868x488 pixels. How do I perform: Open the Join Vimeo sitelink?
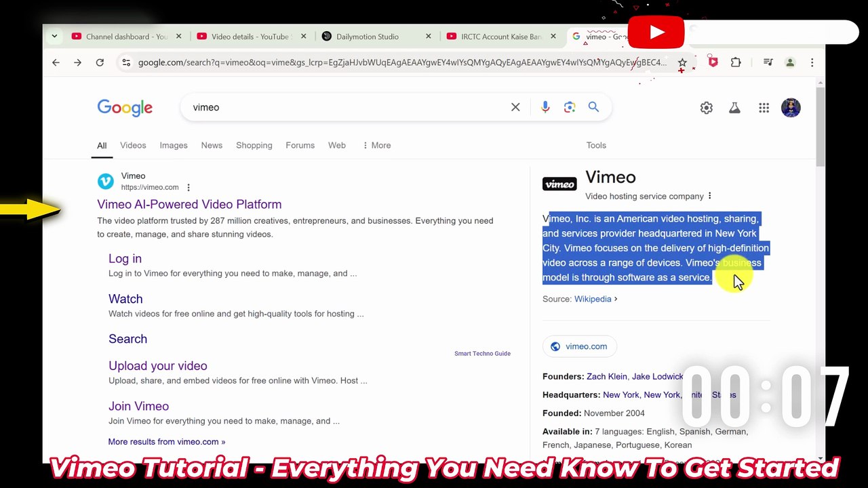[138, 406]
